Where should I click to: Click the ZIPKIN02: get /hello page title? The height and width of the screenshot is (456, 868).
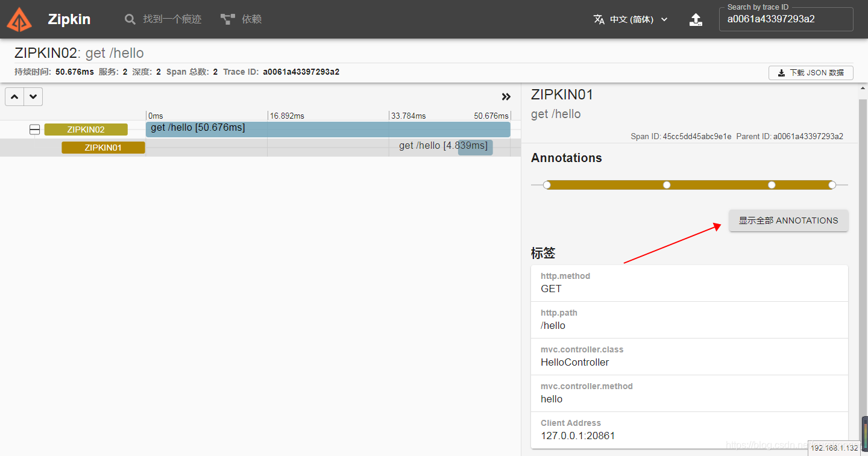(x=79, y=53)
